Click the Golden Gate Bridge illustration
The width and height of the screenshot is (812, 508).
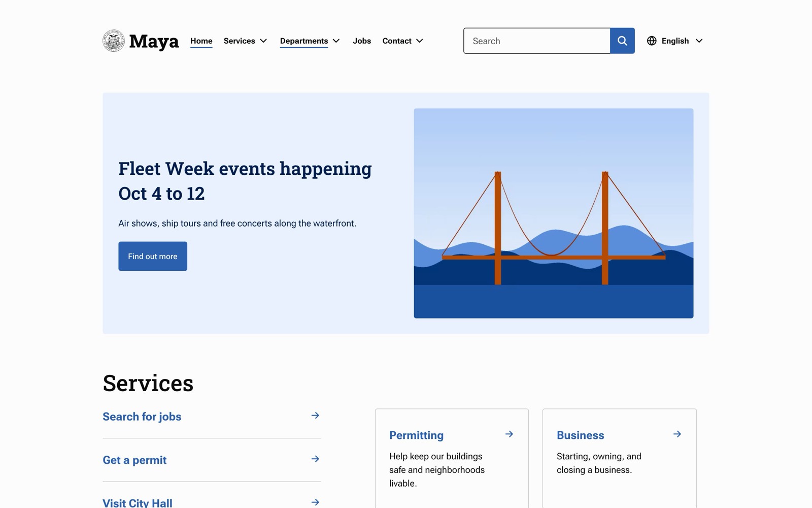pos(554,213)
